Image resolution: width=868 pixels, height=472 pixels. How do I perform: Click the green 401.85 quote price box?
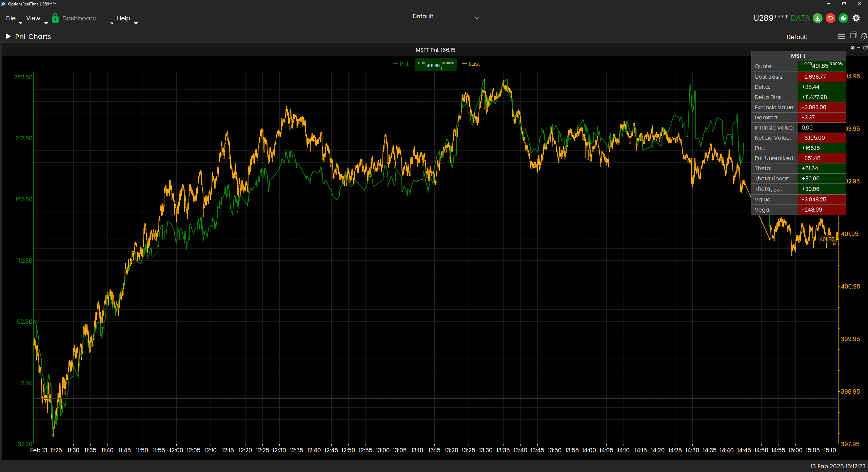[435, 64]
